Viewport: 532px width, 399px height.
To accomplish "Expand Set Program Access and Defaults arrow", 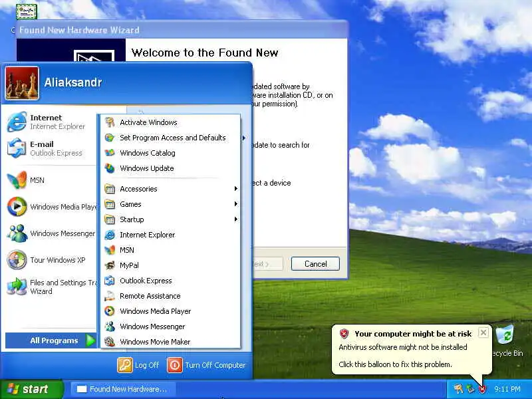I will tap(244, 138).
